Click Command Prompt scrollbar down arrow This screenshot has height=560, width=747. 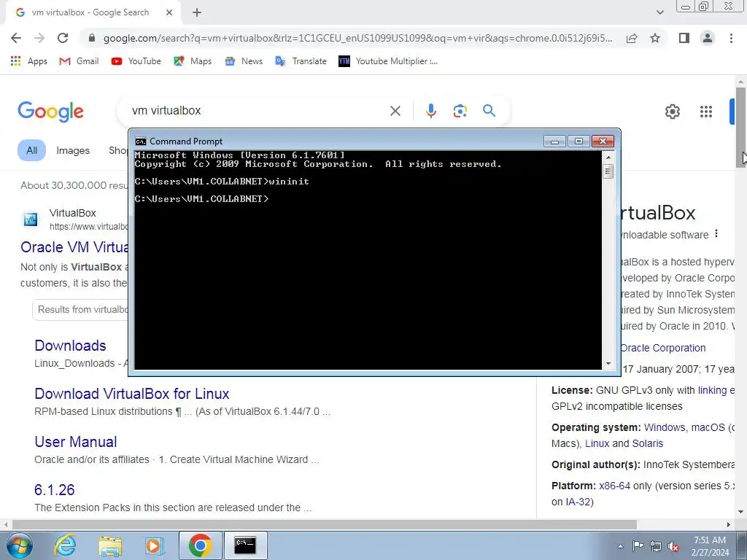(608, 364)
